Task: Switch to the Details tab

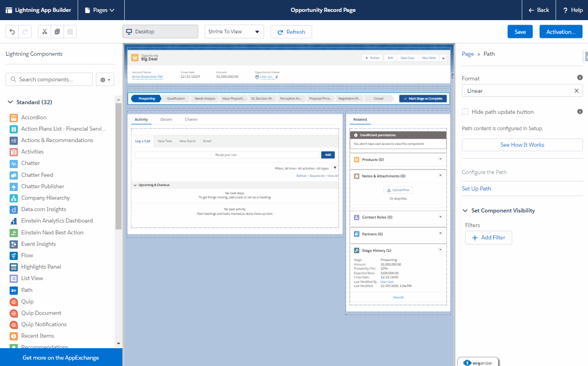Action: [x=166, y=119]
